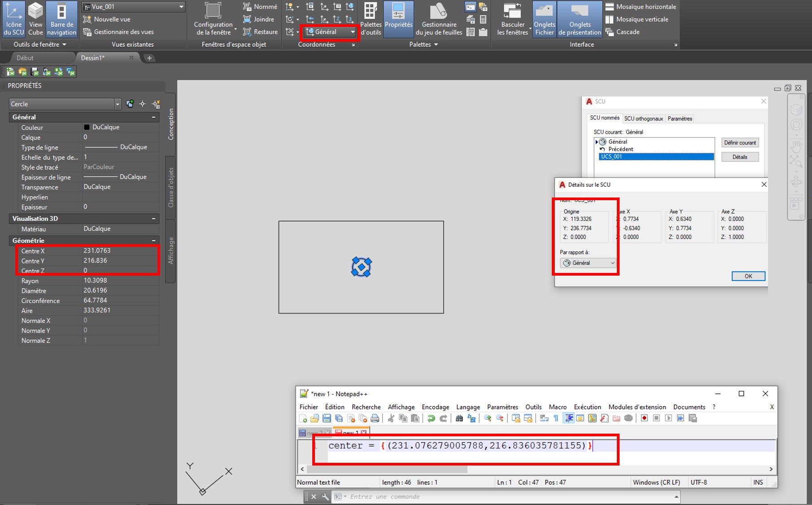Click the Joindre viewport tool
Image resolution: width=812 pixels, height=505 pixels.
(x=259, y=19)
